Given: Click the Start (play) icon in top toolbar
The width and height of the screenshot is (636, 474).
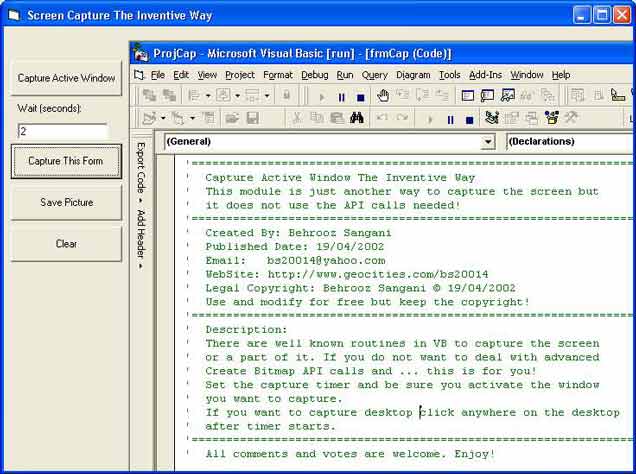Looking at the screenshot, I should pyautogui.click(x=321, y=97).
